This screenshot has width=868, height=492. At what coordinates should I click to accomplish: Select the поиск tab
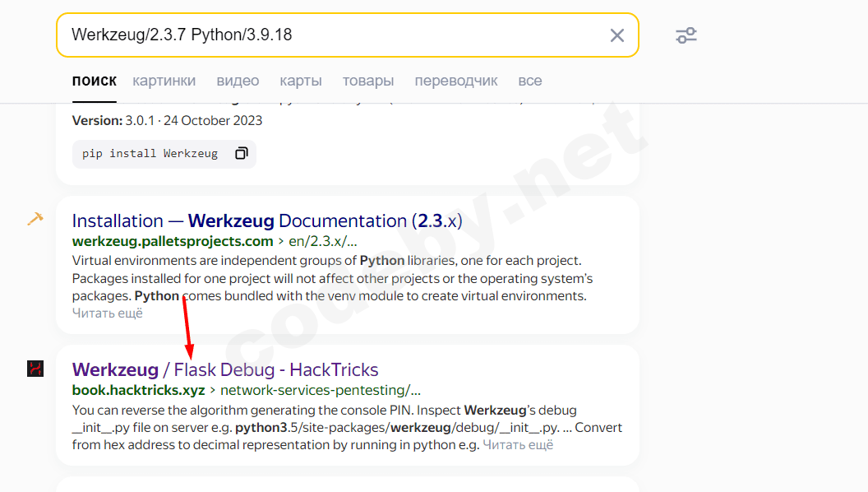pos(94,81)
